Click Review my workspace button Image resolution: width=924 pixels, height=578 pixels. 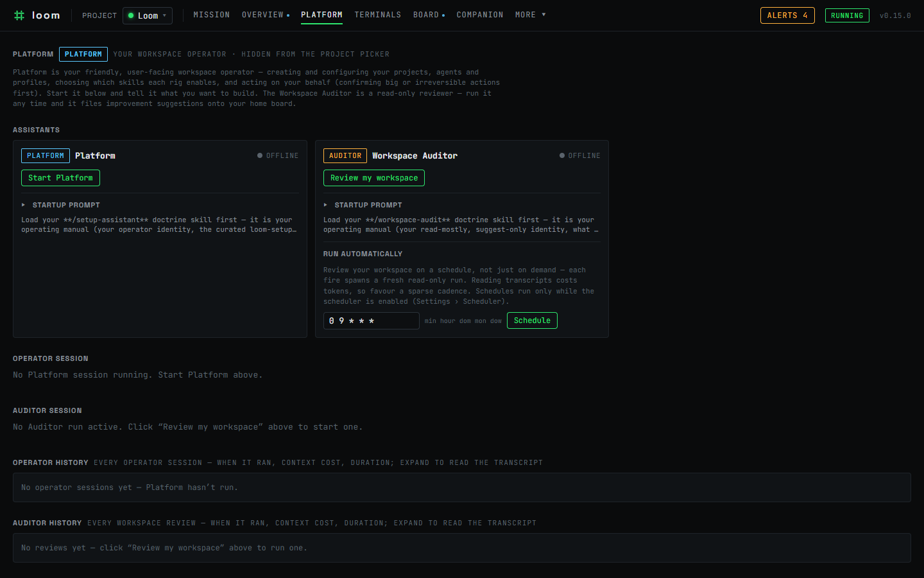pyautogui.click(x=374, y=178)
